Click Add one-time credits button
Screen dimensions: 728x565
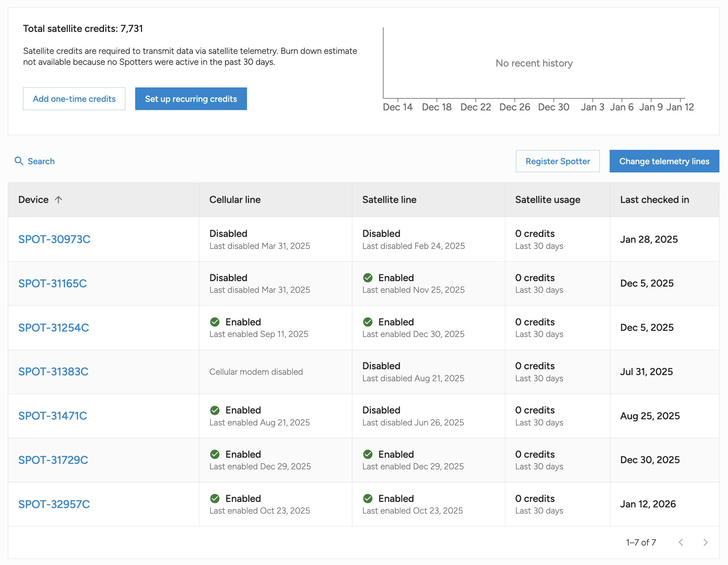tap(74, 99)
